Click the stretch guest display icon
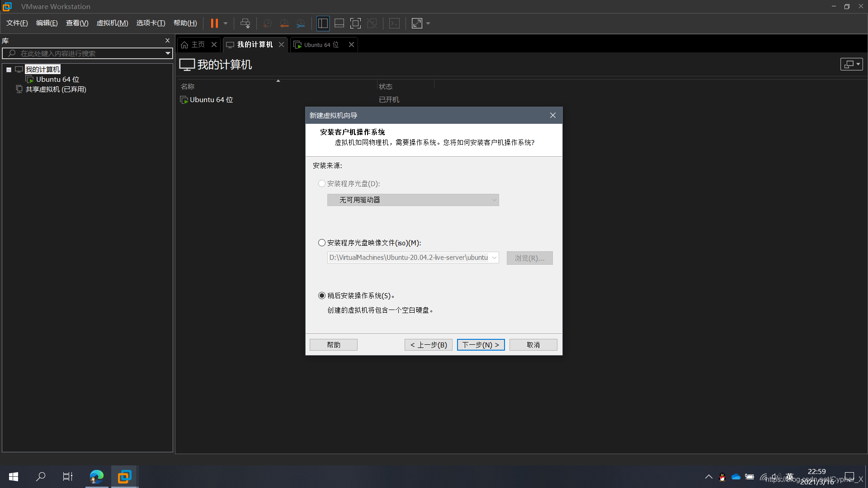 417,23
